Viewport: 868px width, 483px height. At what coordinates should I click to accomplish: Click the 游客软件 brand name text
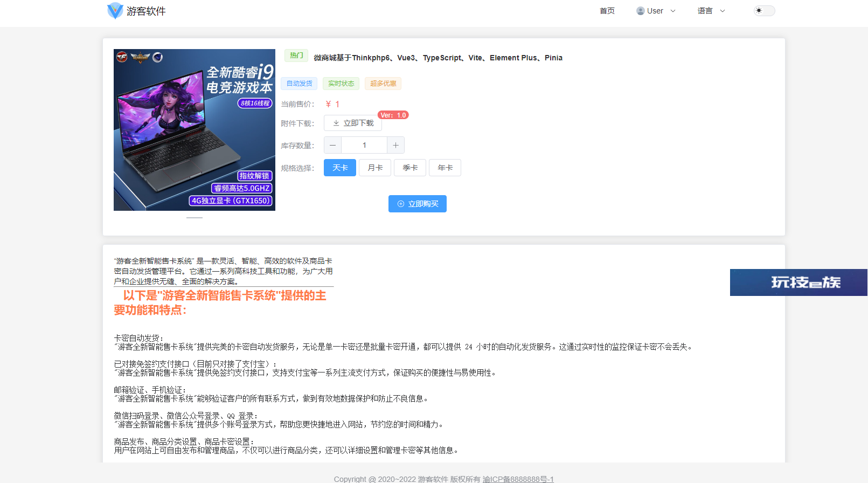click(146, 11)
